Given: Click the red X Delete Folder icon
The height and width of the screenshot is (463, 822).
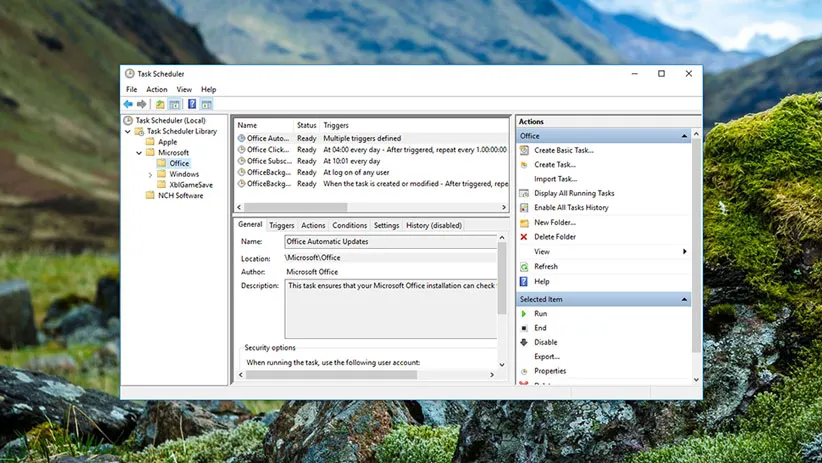Looking at the screenshot, I should [x=524, y=237].
